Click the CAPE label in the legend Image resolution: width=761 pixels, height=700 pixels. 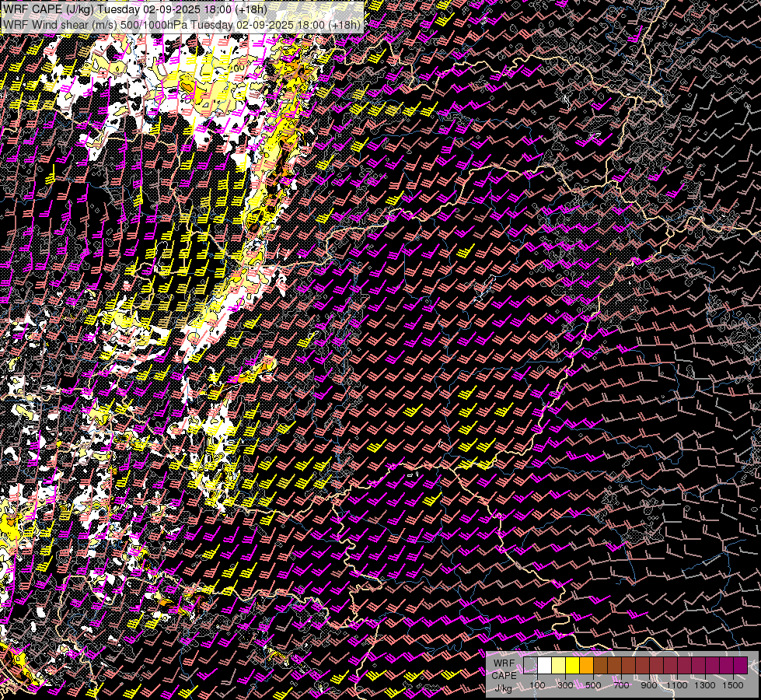(504, 676)
